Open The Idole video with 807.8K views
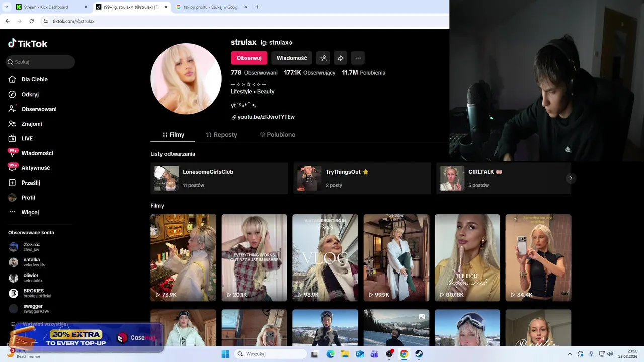The image size is (644, 362). coord(467,258)
